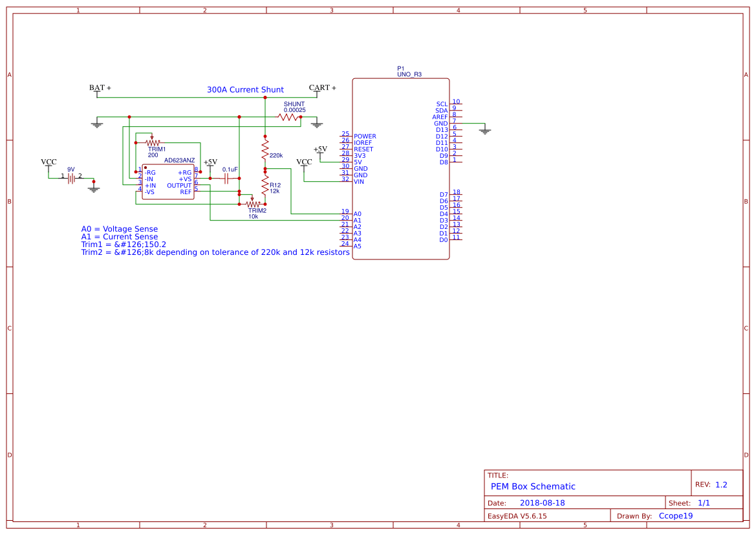Screen dimensions: 756x535
Task: Select pin number 30 beside UNO GND
Action: click(345, 166)
